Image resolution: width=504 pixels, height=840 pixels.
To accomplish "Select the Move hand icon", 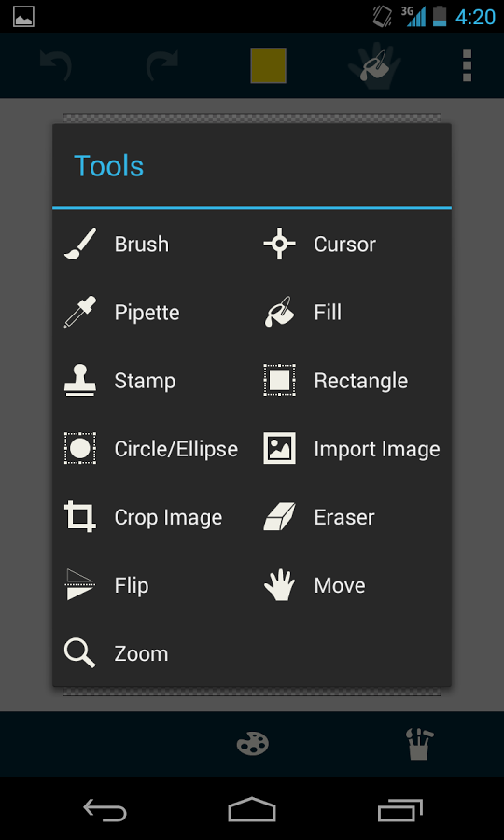I will coord(280,585).
